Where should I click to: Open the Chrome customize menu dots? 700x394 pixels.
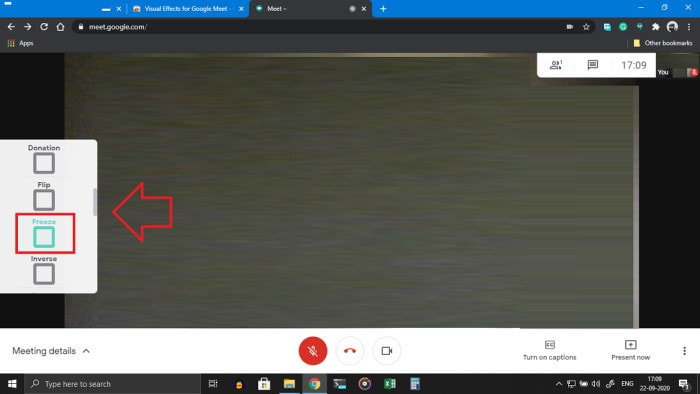[x=689, y=27]
